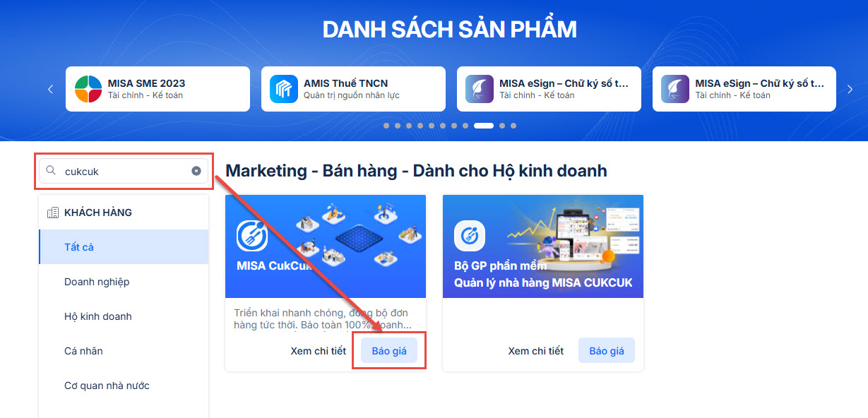Click the Bộ GP phần mềm card logo

(469, 237)
